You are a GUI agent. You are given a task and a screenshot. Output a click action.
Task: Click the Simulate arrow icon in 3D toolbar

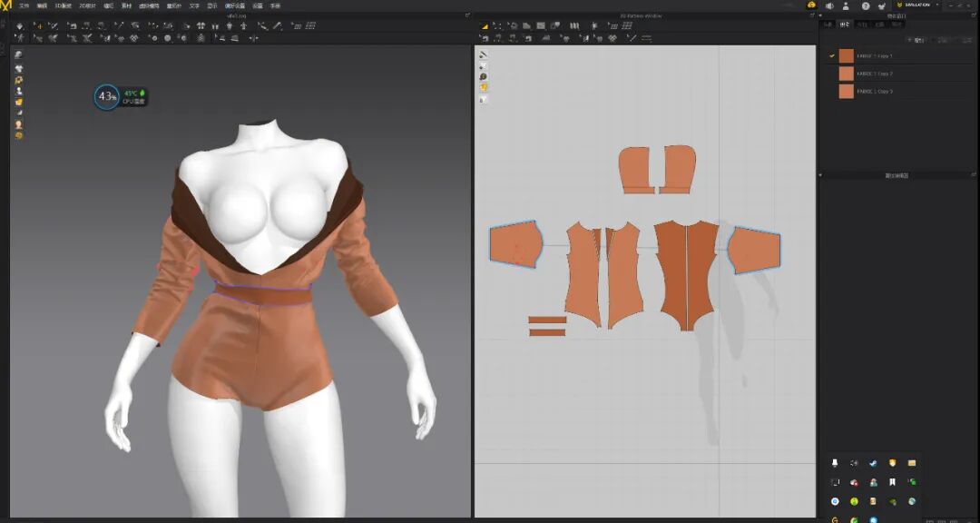coord(20,25)
